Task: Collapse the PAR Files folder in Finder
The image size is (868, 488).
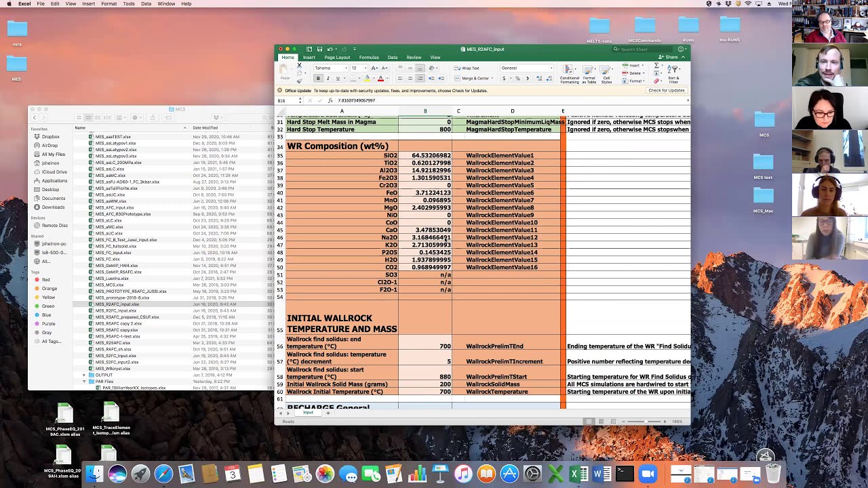Action: (84, 382)
